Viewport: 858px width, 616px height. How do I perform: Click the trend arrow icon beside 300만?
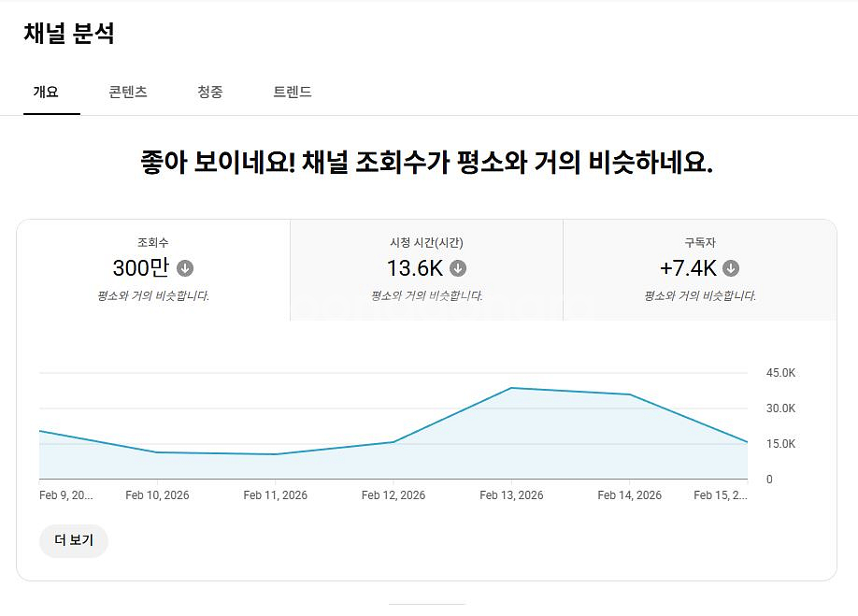[x=185, y=268]
